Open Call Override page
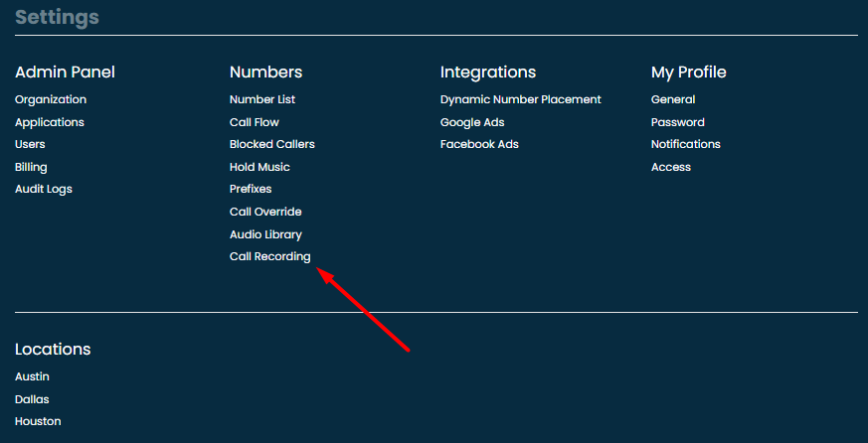Screen dimensions: 868x443 click(x=265, y=212)
